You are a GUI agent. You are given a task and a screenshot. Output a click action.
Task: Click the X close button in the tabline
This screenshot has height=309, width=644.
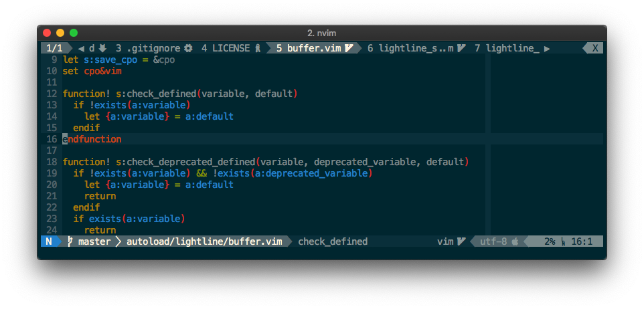coord(594,48)
